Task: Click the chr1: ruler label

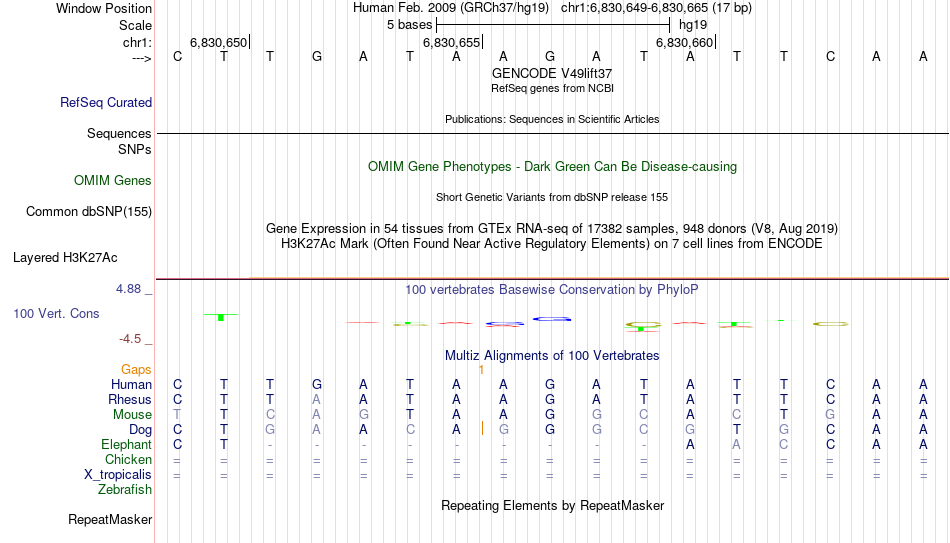Action: coord(137,42)
